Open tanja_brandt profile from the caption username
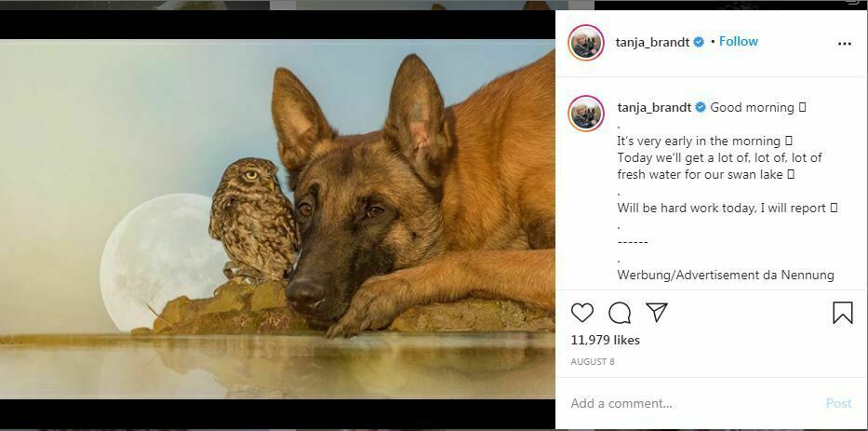 click(654, 107)
